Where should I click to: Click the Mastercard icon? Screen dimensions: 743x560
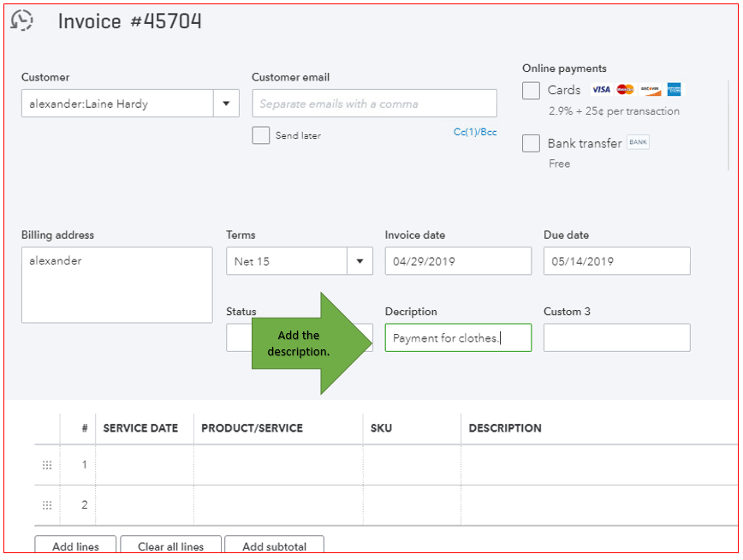click(x=625, y=90)
